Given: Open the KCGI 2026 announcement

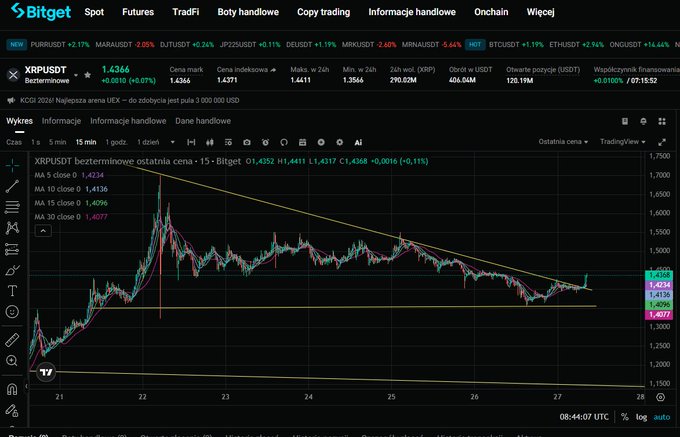Looking at the screenshot, I should [x=130, y=100].
